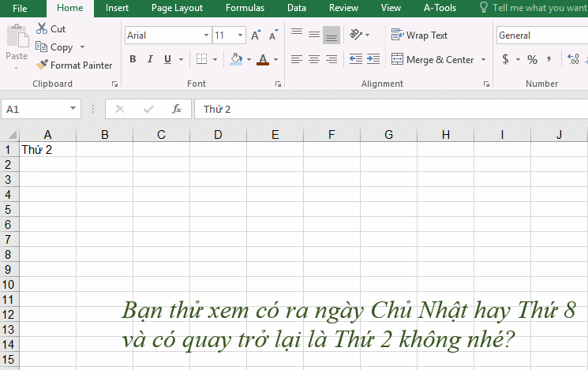Apply percent style format
The image size is (588, 370).
tap(533, 59)
